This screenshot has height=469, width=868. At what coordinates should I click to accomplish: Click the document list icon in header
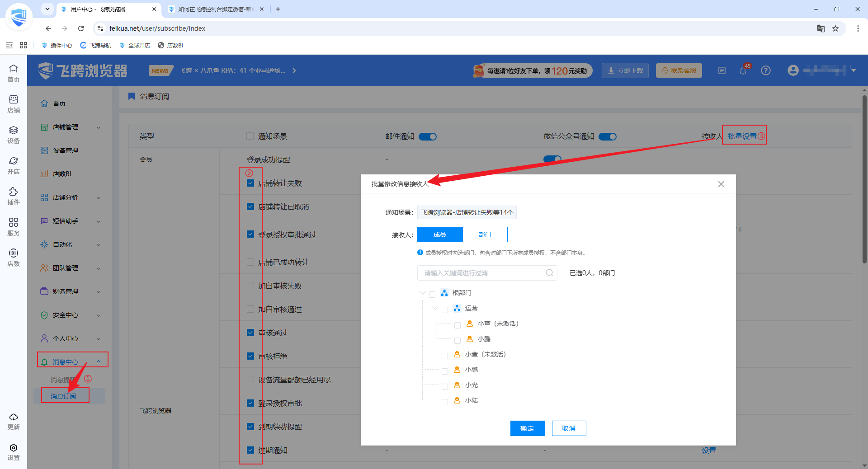[722, 70]
